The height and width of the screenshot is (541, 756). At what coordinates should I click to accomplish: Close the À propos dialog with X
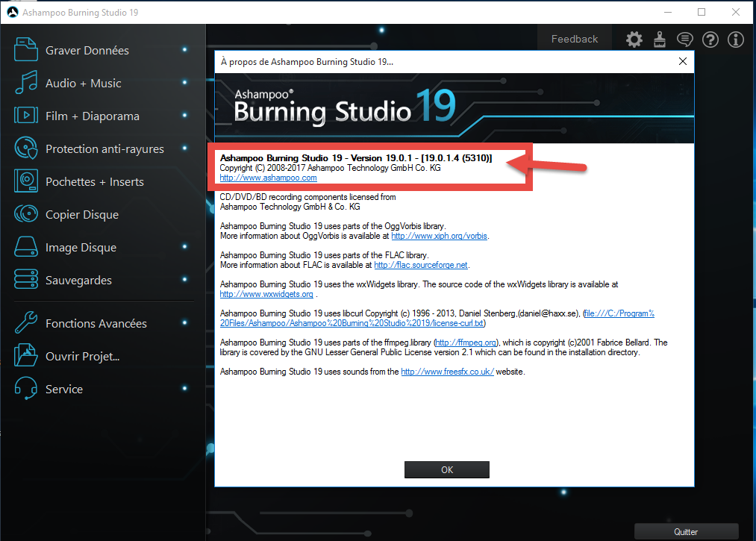[x=683, y=61]
